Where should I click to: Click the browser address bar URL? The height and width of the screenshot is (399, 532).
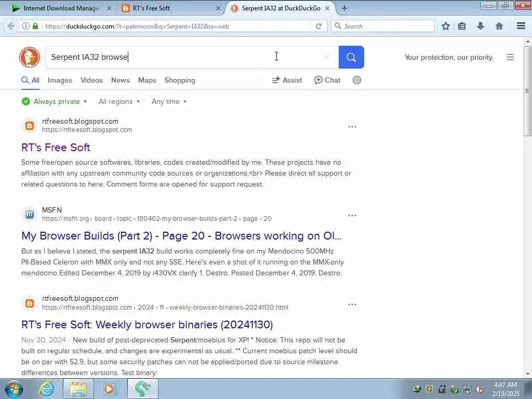[137, 26]
